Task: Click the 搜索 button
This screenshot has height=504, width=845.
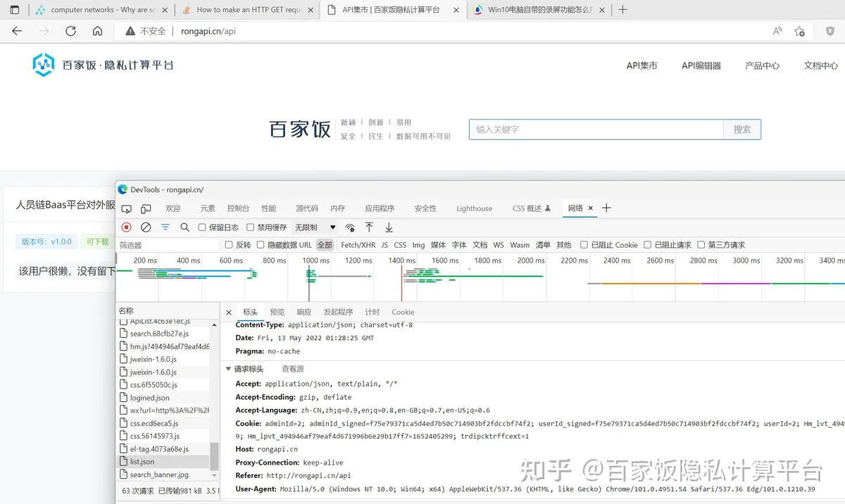Action: 742,130
